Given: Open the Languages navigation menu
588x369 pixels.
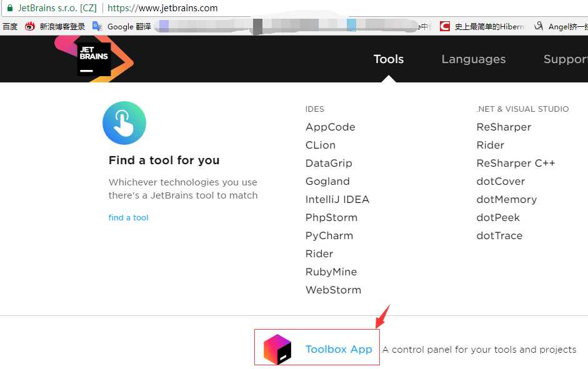Looking at the screenshot, I should tap(473, 59).
